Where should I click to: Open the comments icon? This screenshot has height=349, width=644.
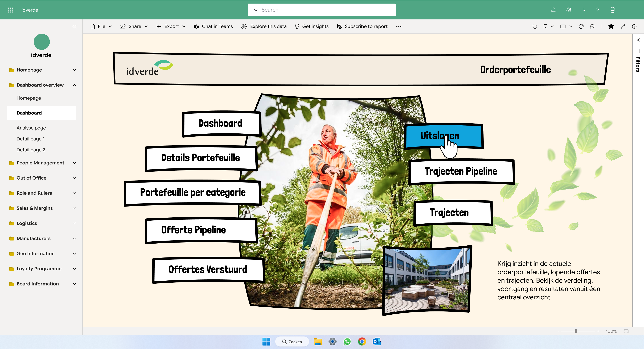click(x=592, y=26)
